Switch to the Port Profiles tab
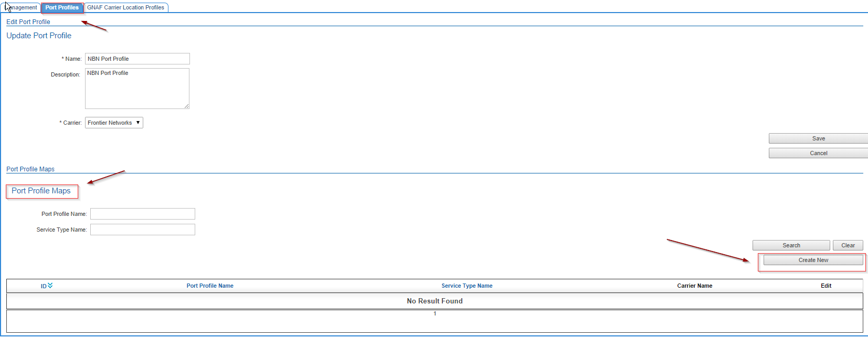Screen dimensions: 868x338 click(62, 7)
